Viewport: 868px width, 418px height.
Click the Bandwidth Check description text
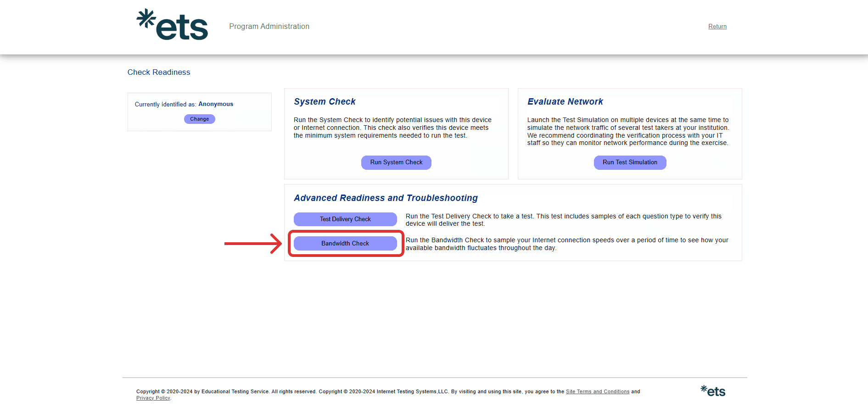[566, 244]
